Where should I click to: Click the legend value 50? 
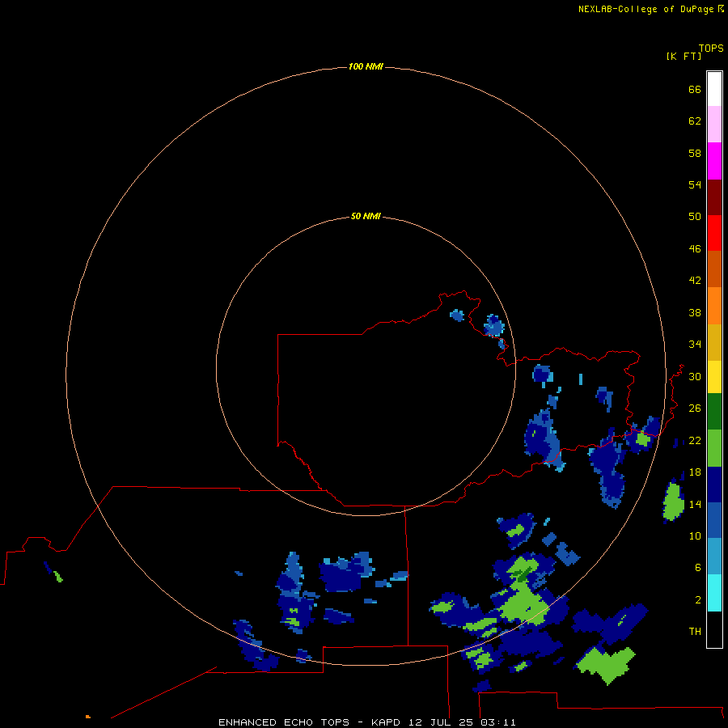coord(695,216)
